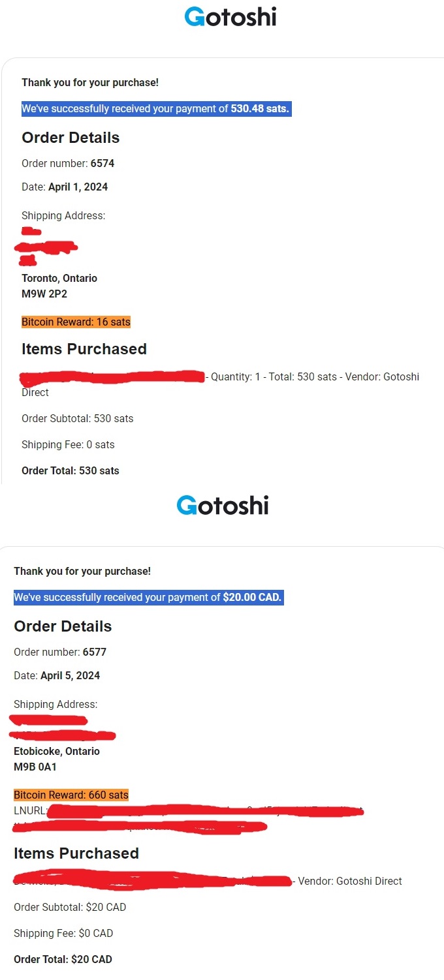Click the highlighted $20.00 CAD payment confirmation
Viewport: 444px width, 980px height.
[x=148, y=598]
